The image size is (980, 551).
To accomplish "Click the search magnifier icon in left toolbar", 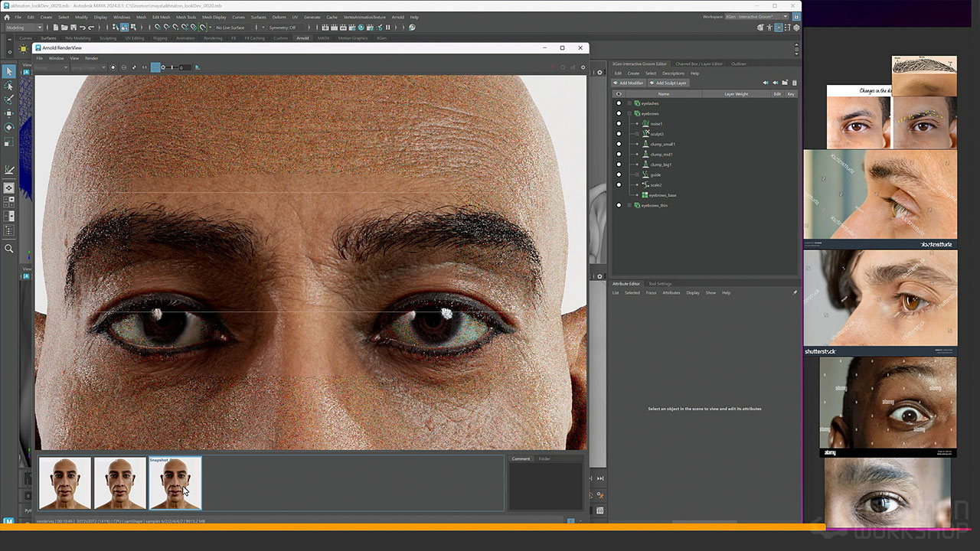I will [x=8, y=249].
